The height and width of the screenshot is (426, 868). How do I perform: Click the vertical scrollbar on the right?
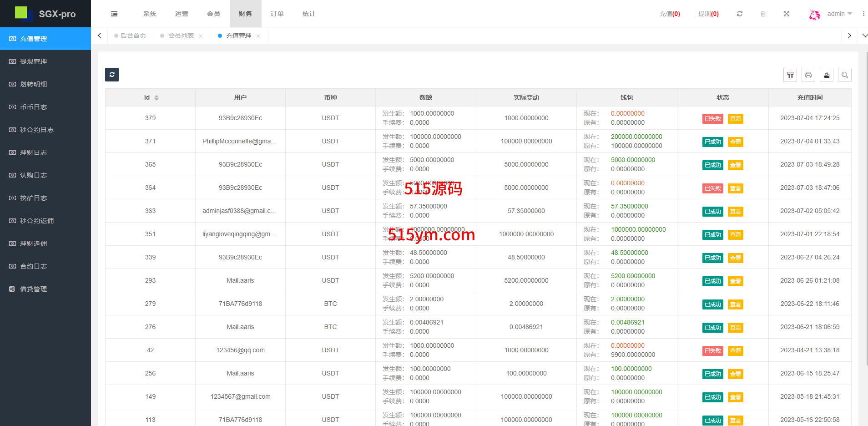click(866, 205)
